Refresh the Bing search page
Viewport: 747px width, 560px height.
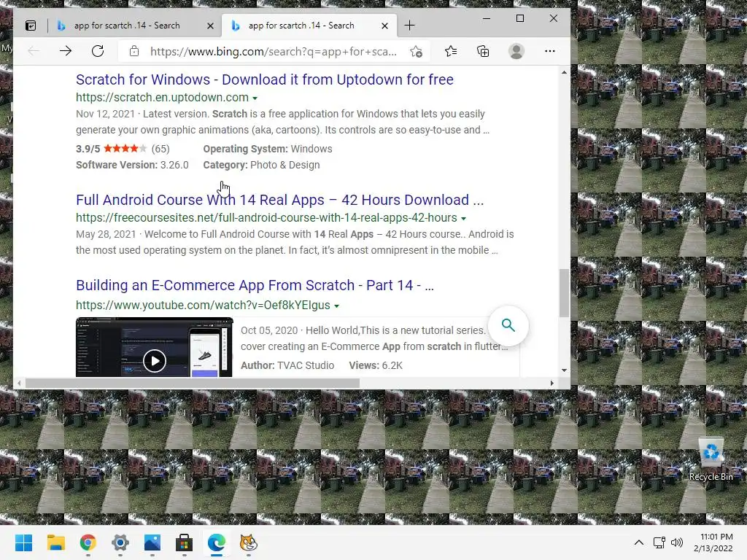click(x=98, y=51)
